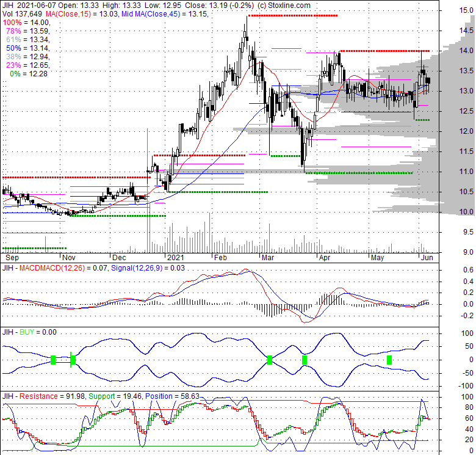
Task: Click the '(c) Stoxline.com' copyright text
Action: coord(284,5)
